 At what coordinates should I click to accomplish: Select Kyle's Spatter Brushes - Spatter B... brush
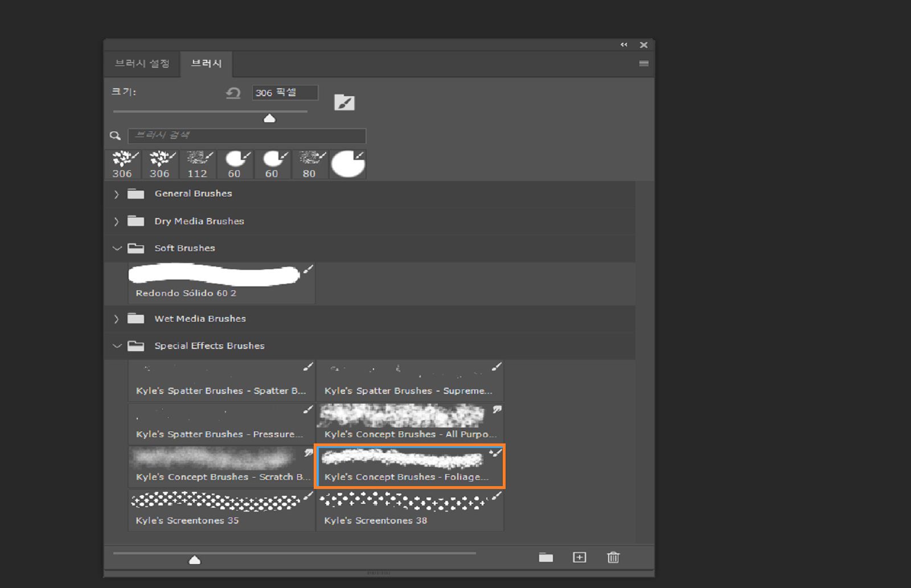pyautogui.click(x=221, y=381)
